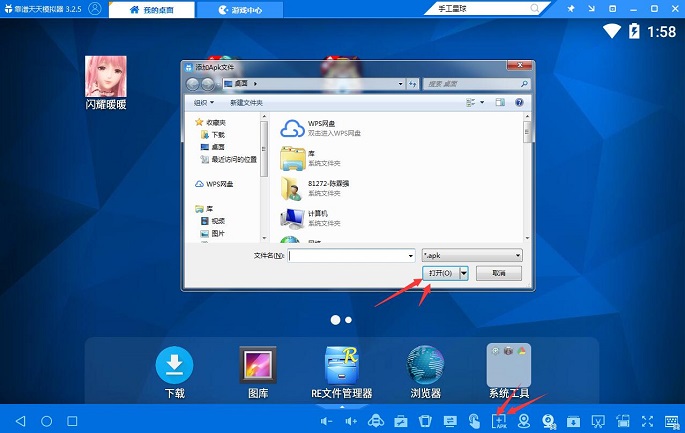
Task: Click the 打开(O) button
Action: (441, 273)
